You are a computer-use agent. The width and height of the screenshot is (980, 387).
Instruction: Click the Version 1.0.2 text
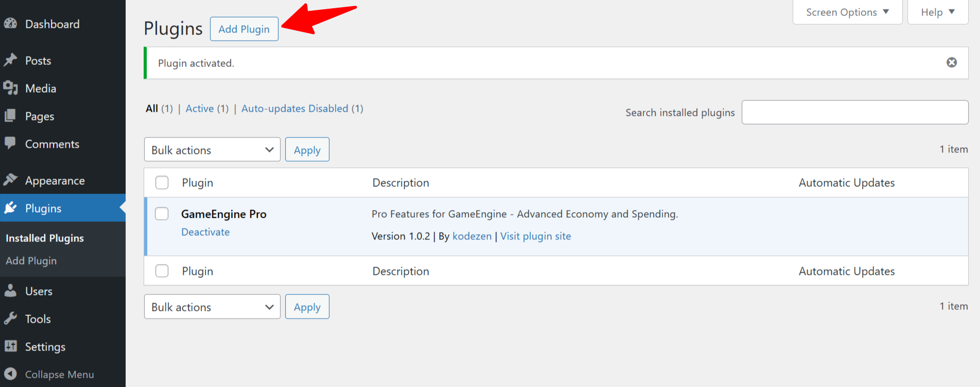401,236
